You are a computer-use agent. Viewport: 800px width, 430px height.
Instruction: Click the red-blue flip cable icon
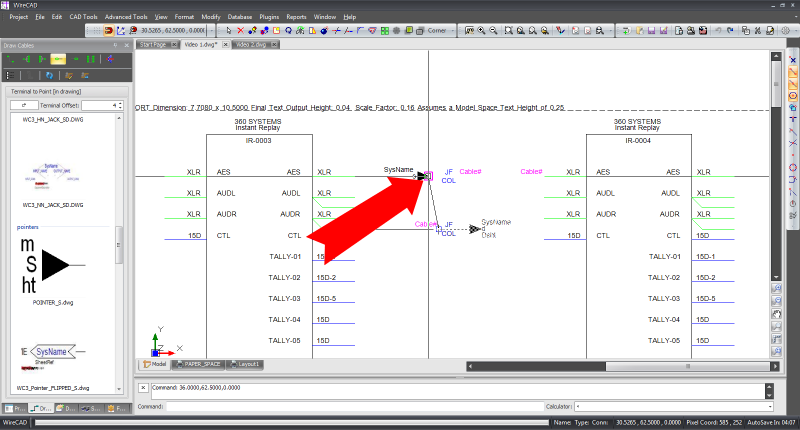110,59
